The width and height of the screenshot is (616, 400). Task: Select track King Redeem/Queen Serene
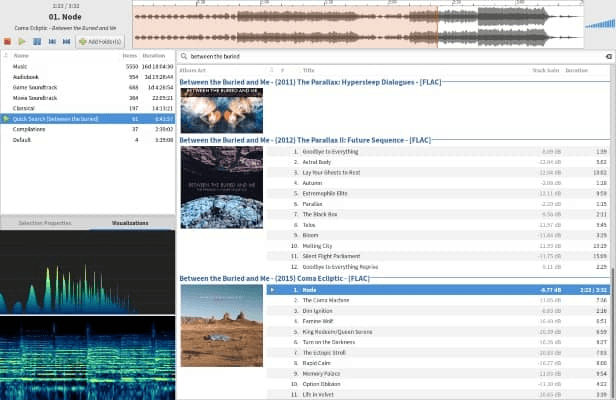[x=438, y=332]
